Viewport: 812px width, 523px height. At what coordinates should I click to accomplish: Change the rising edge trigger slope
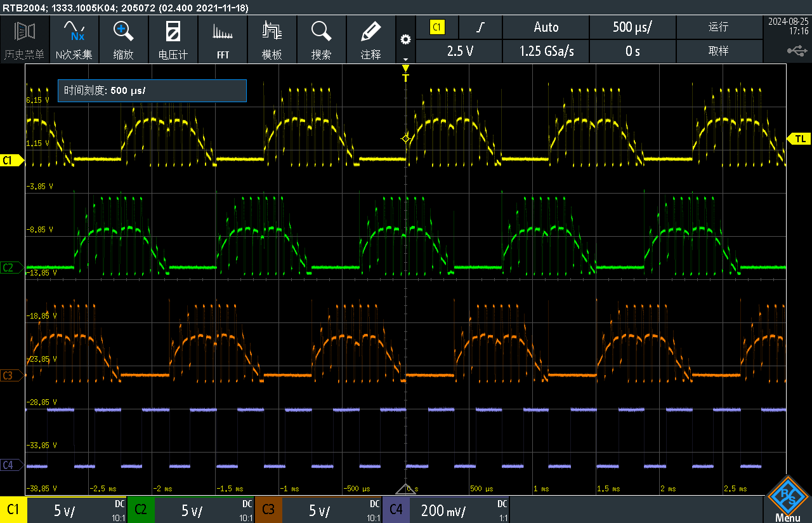click(481, 27)
